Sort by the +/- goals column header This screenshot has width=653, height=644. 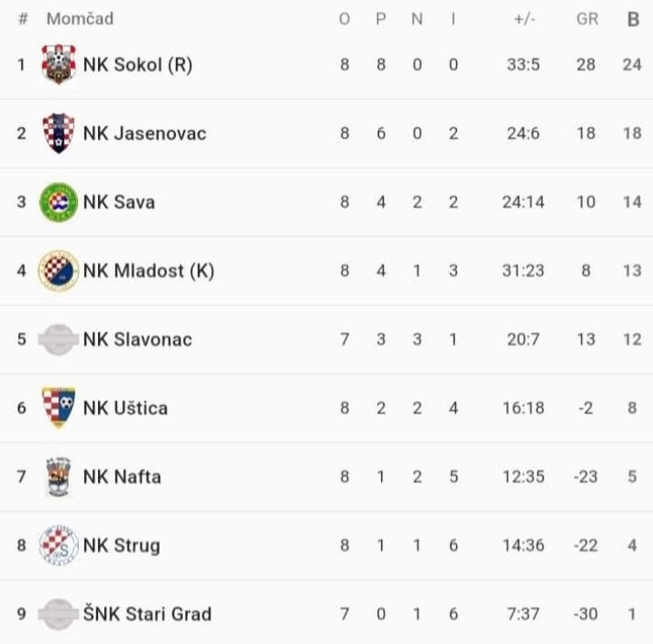(x=523, y=19)
